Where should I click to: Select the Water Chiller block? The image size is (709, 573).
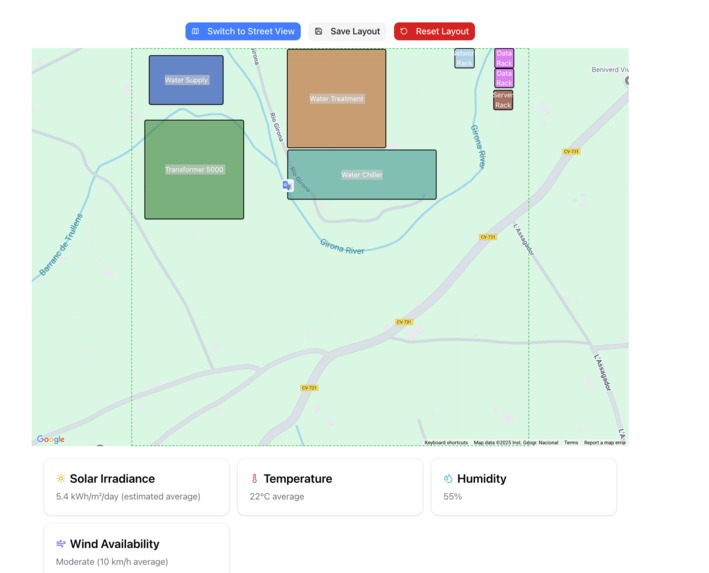click(362, 175)
